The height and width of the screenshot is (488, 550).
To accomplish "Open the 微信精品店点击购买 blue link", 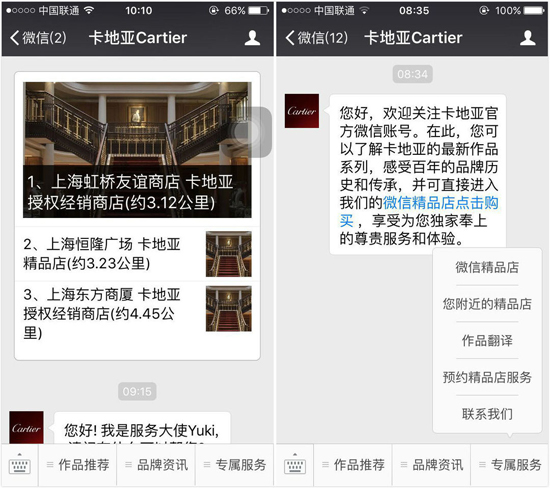I will (x=419, y=212).
